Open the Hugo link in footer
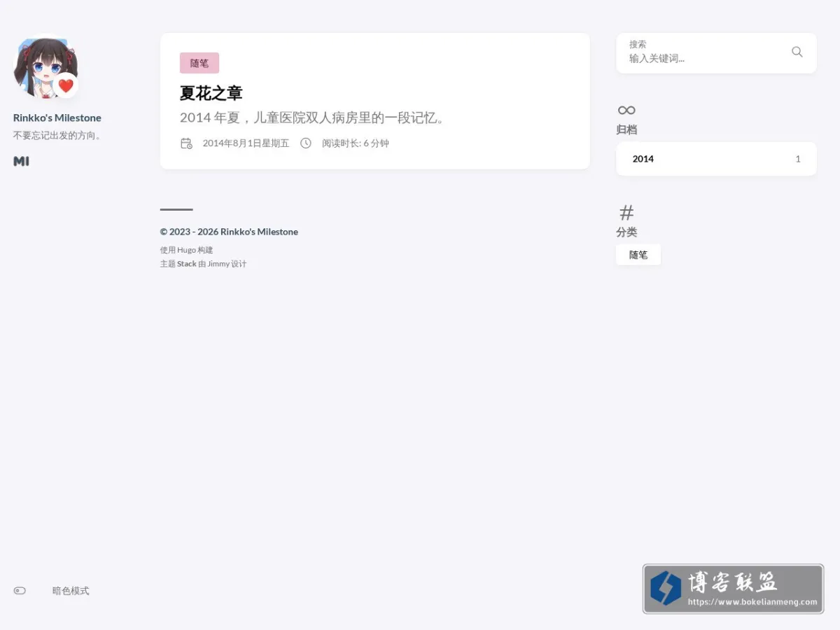The width and height of the screenshot is (840, 630). pos(186,250)
